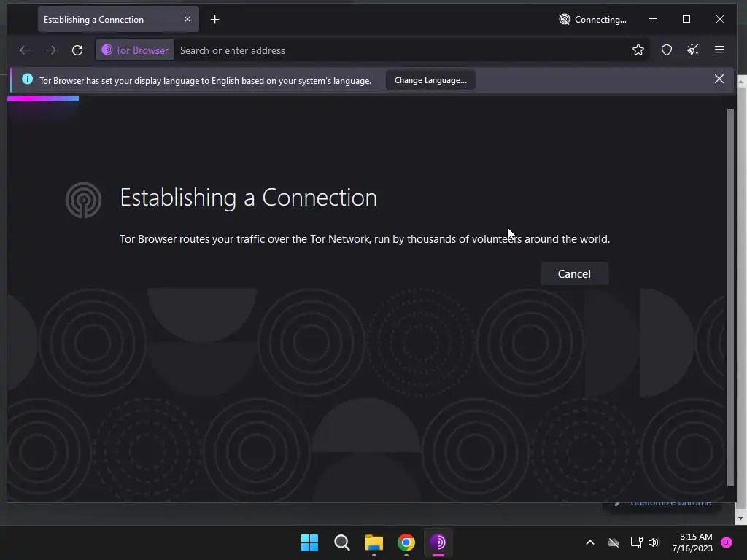Click the Connecting... status indicator
The height and width of the screenshot is (560, 747).
tap(592, 20)
